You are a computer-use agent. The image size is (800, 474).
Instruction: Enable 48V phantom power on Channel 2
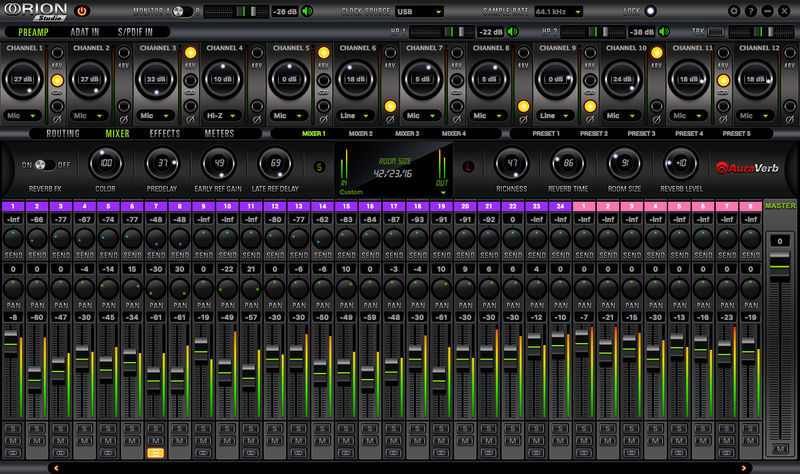point(124,53)
